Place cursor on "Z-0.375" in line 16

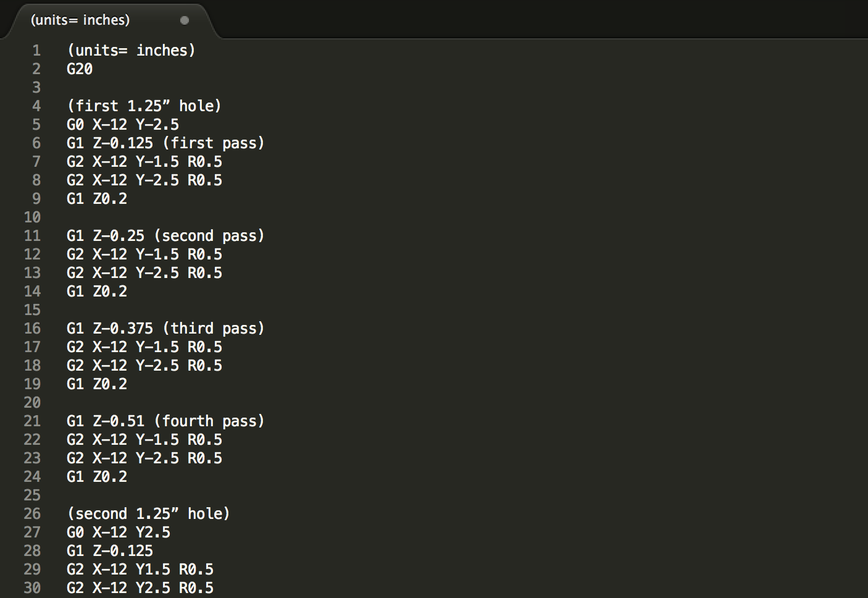pyautogui.click(x=122, y=329)
